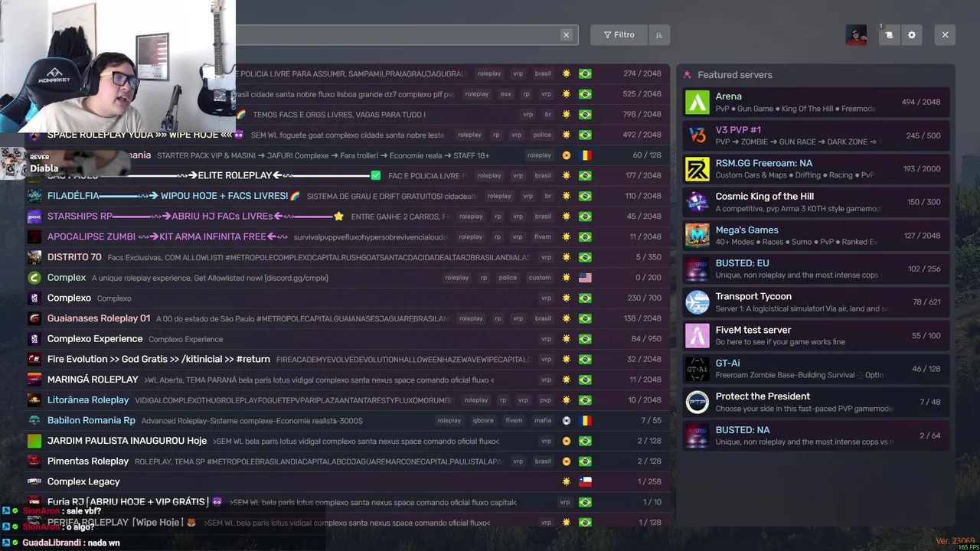This screenshot has height=551, width=980.
Task: Click Brazil flag on DISTRITO 70 row
Action: coord(585,257)
